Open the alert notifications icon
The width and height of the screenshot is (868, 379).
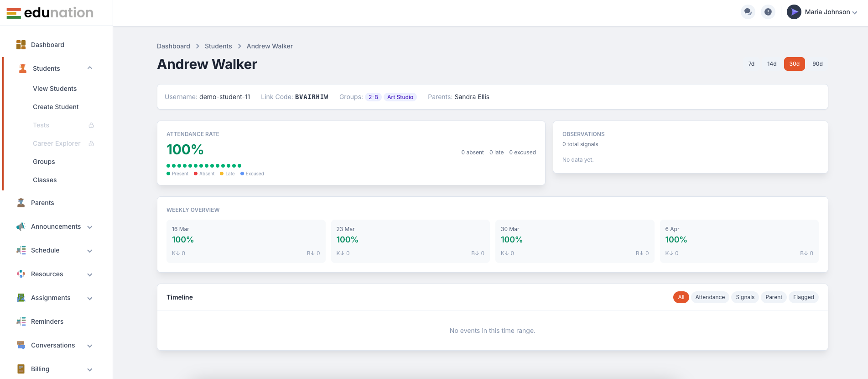(768, 12)
